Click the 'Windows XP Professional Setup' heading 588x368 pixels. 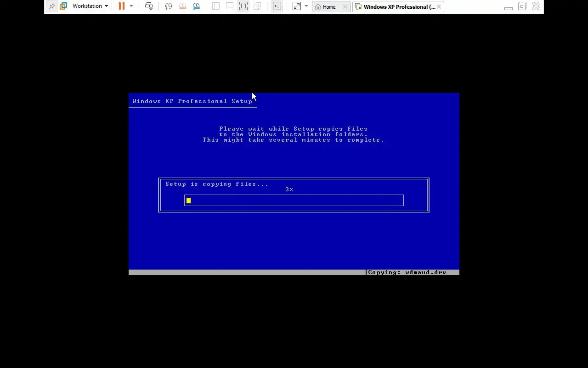pyautogui.click(x=192, y=101)
